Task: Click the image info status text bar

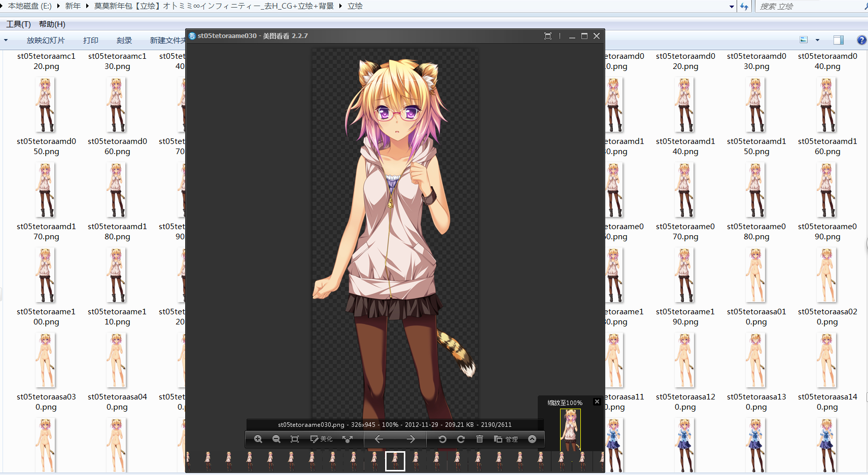Action: click(395, 425)
